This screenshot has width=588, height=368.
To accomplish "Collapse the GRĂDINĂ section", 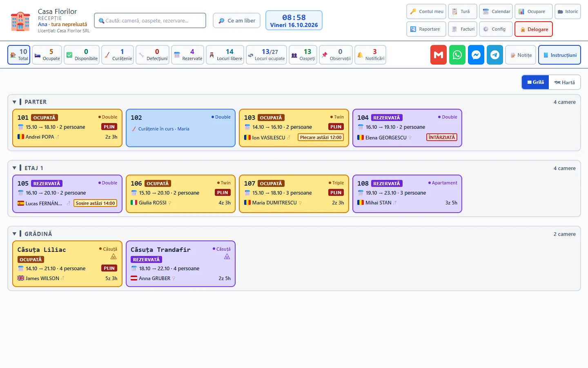I will (15, 234).
